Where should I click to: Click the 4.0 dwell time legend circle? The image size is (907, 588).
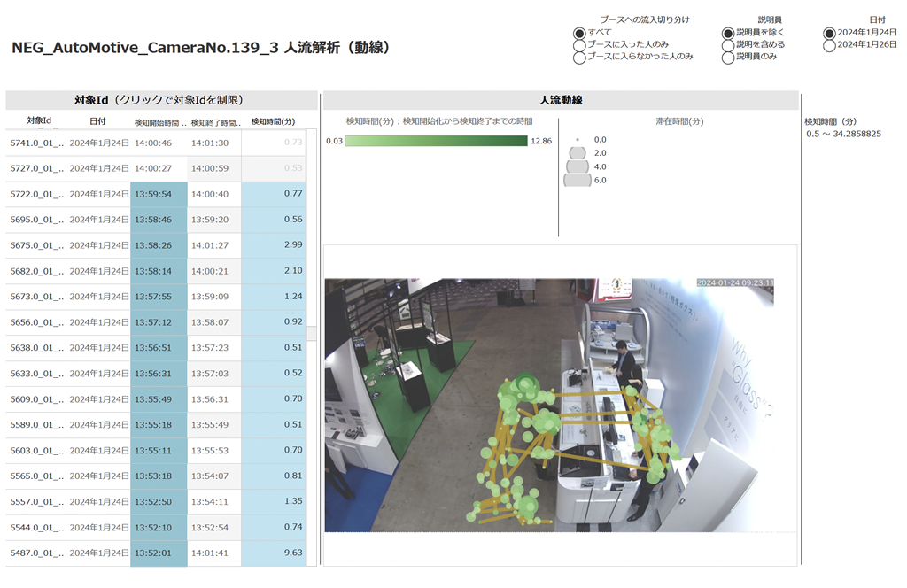click(578, 166)
